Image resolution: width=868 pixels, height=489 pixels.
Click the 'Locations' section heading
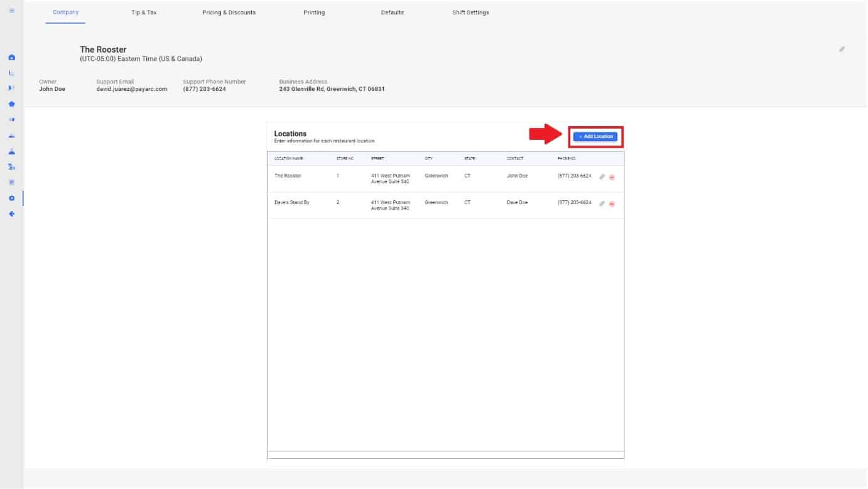point(290,134)
